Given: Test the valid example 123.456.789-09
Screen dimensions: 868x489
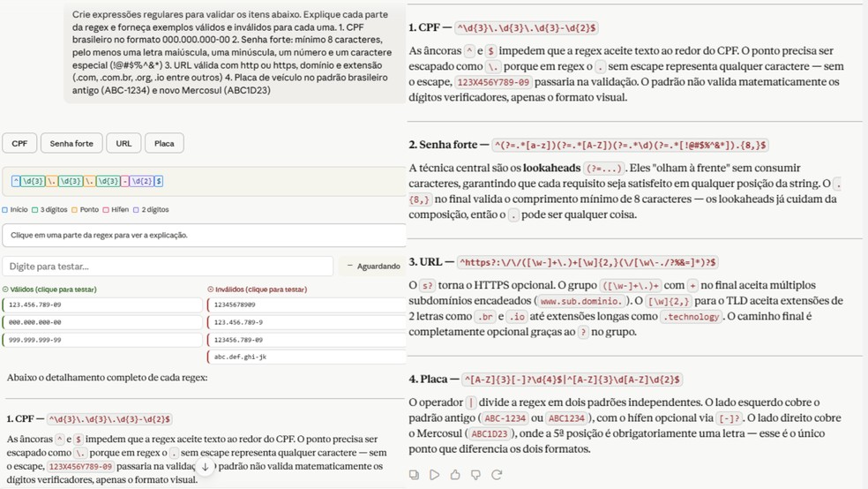Looking at the screenshot, I should [x=102, y=305].
